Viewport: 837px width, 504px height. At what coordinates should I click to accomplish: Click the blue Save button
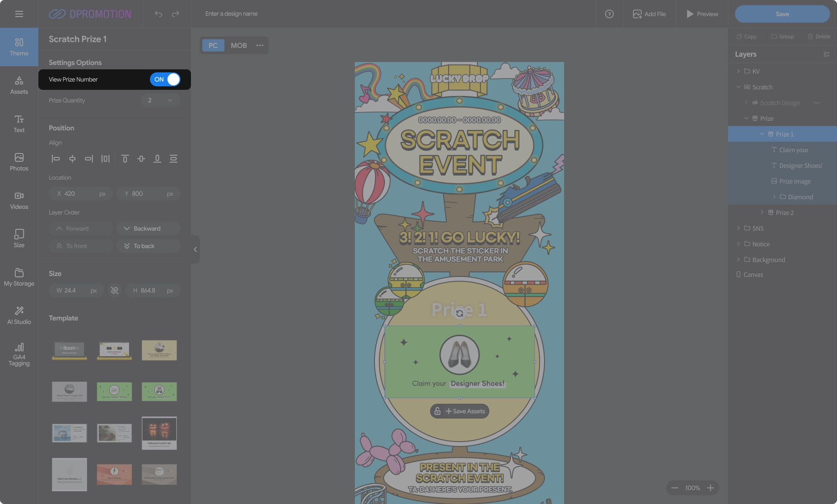point(782,14)
